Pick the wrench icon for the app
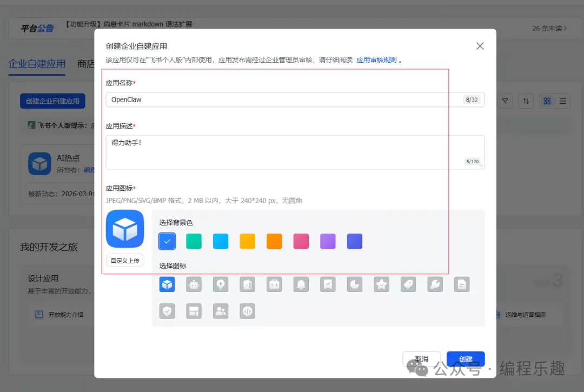Screen dimensions: 584x392 click(x=435, y=284)
